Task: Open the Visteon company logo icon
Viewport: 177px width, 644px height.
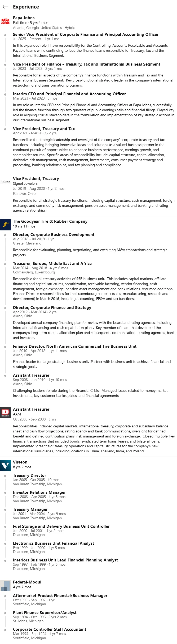Action: (x=6, y=465)
